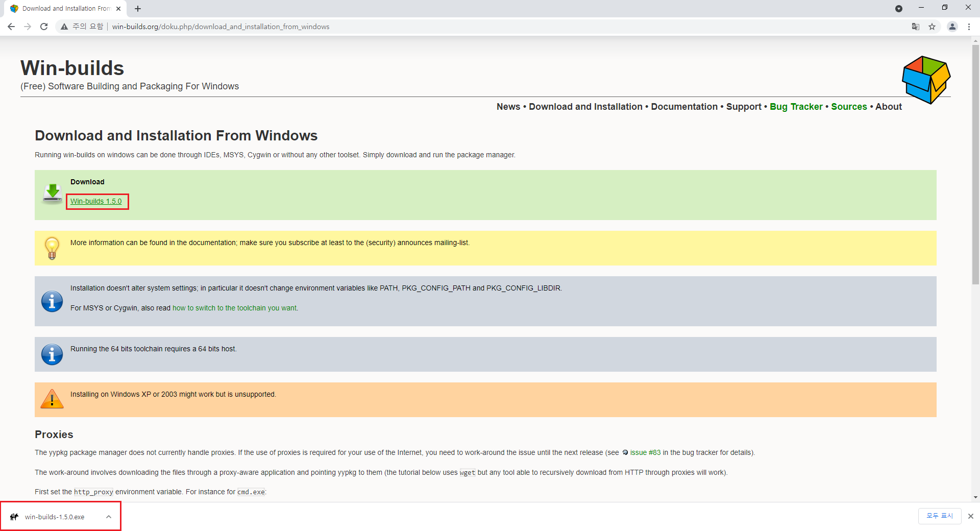Click the win-builds-1.5.0.exe file icon
This screenshot has height=531, width=980.
(x=14, y=517)
